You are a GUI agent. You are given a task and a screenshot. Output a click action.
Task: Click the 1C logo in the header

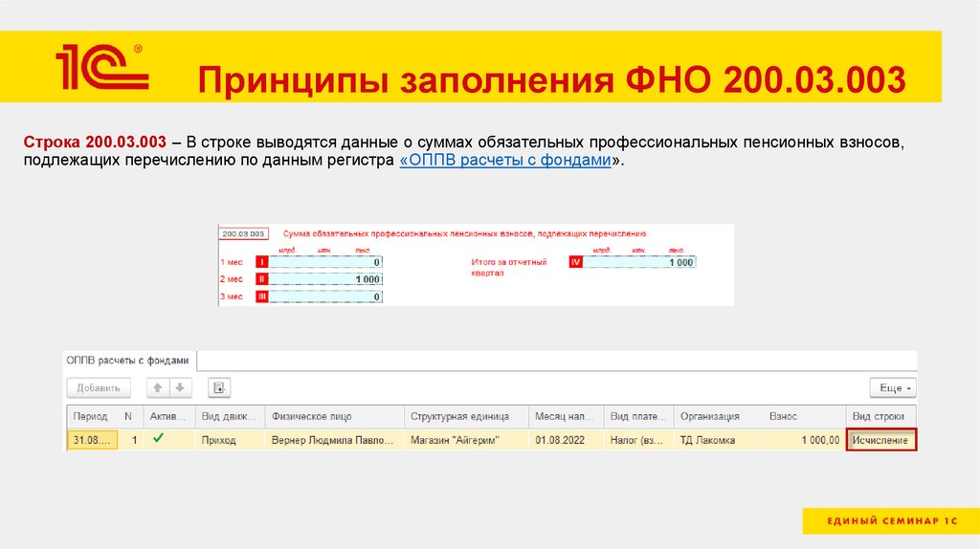click(x=101, y=69)
